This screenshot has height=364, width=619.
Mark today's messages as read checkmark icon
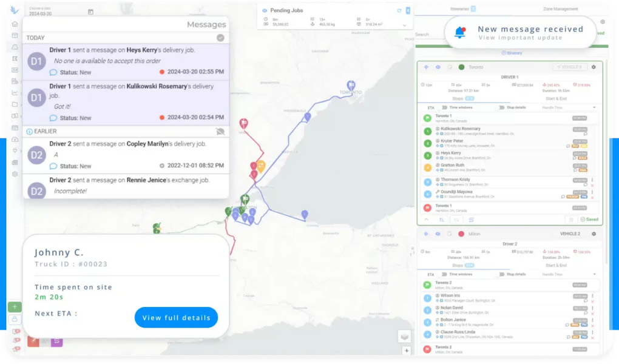tap(220, 38)
